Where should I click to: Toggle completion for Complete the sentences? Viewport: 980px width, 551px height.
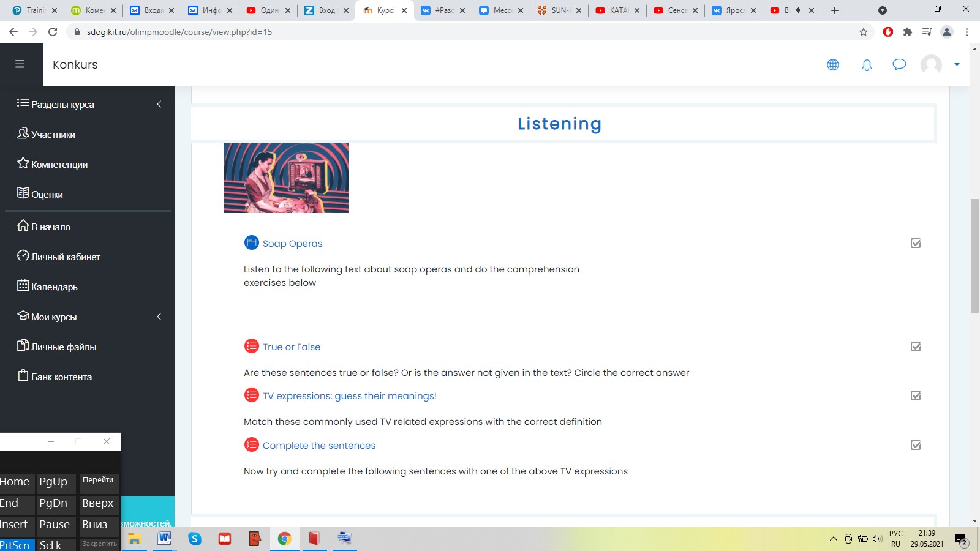coord(916,445)
